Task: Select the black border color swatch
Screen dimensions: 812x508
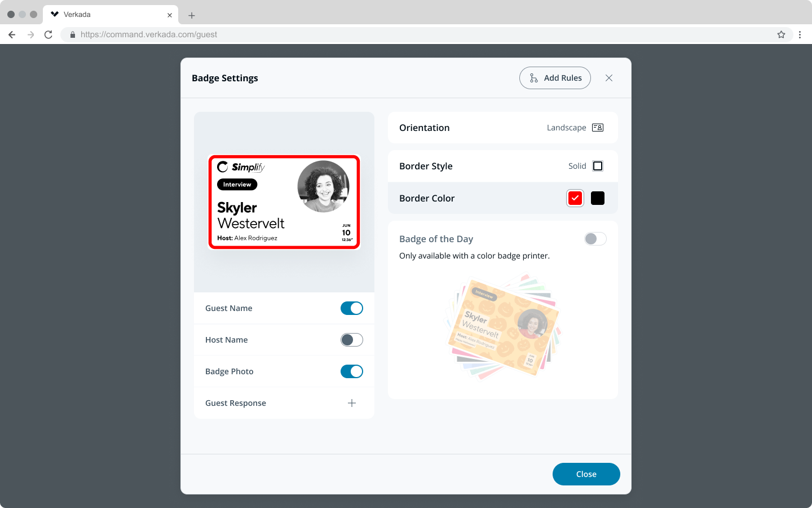Action: tap(598, 198)
